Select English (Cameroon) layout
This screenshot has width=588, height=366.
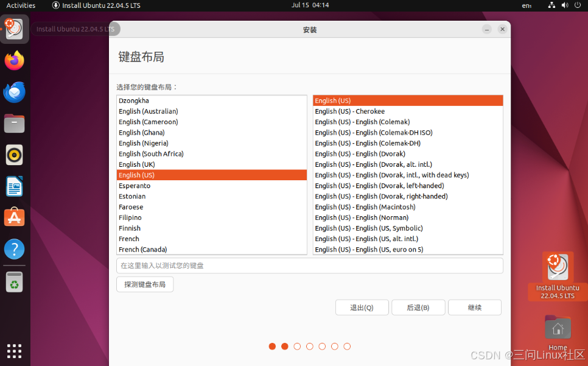(x=212, y=122)
